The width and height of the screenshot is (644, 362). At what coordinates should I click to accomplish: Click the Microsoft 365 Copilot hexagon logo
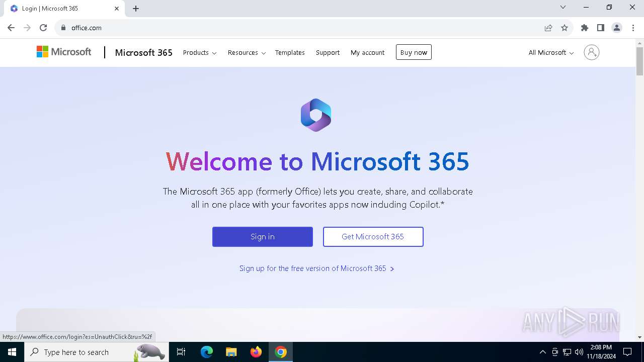pos(316,115)
